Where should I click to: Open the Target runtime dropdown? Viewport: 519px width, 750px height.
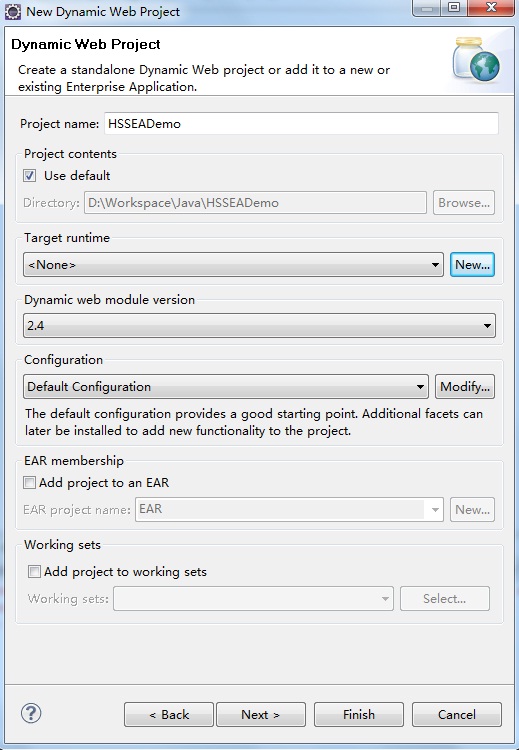pos(233,265)
